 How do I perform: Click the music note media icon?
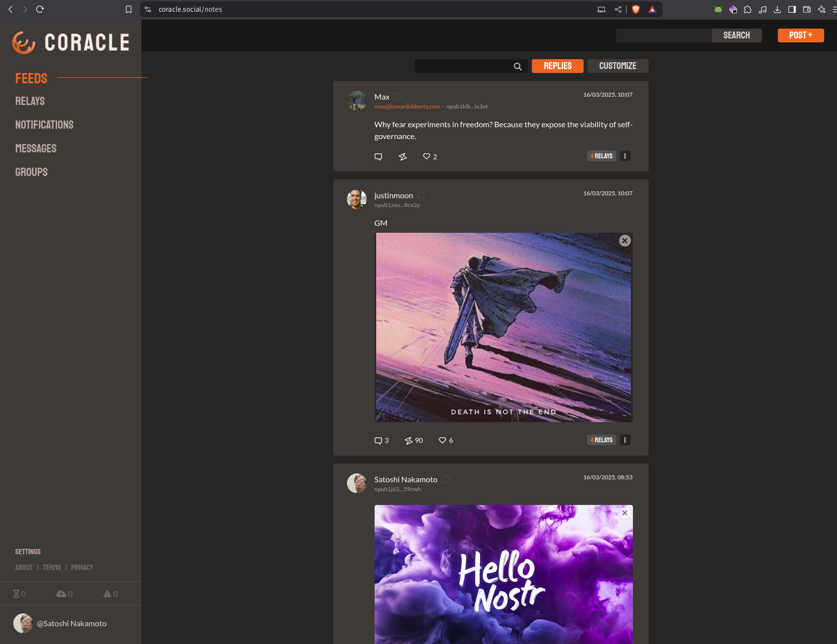(x=763, y=9)
